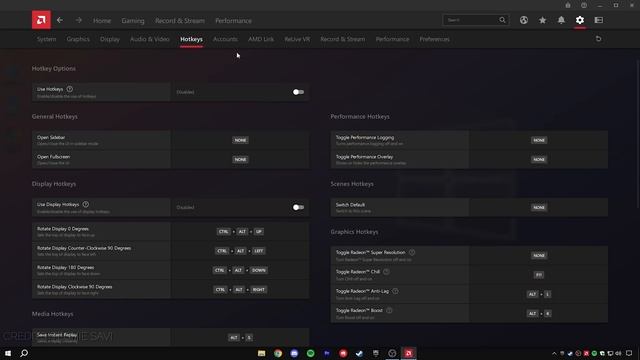Open the Home menu
This screenshot has height=360, width=640.
[102, 20]
